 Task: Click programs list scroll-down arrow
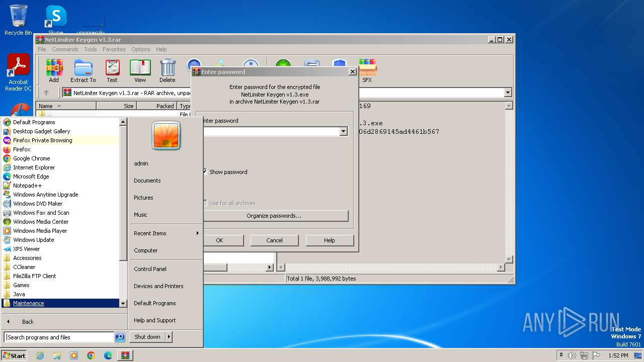pyautogui.click(x=123, y=304)
